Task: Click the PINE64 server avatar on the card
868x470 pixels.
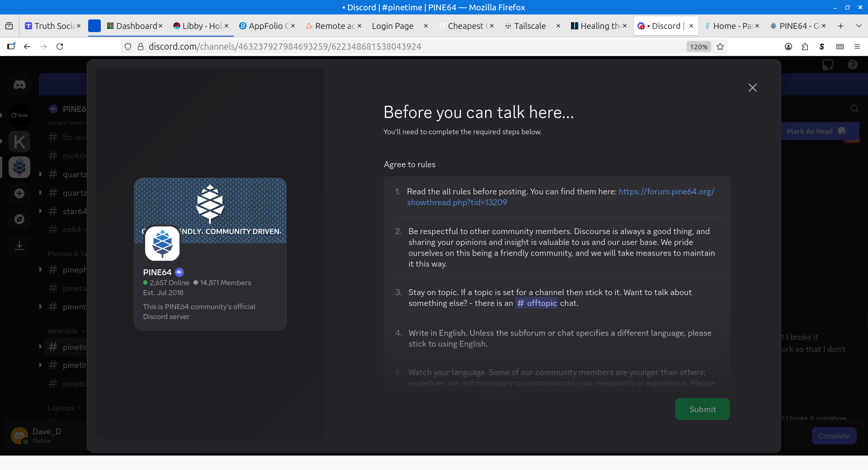Action: (162, 244)
